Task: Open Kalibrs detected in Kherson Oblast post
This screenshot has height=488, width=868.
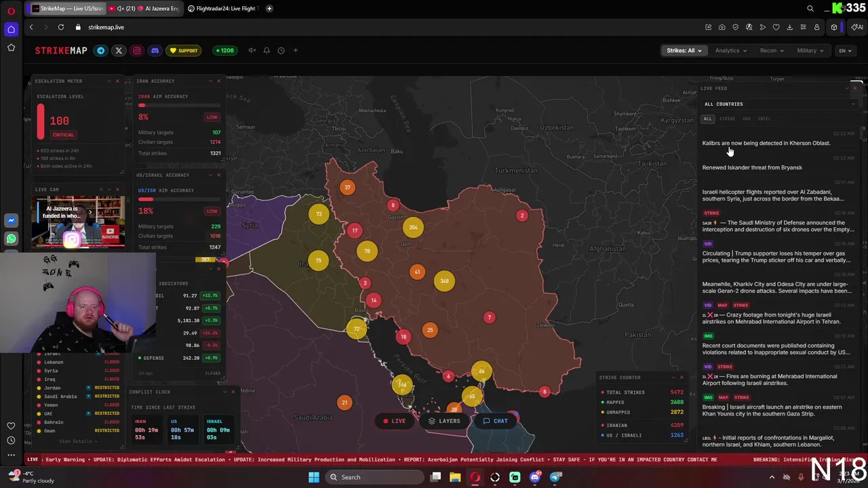Action: [x=766, y=143]
